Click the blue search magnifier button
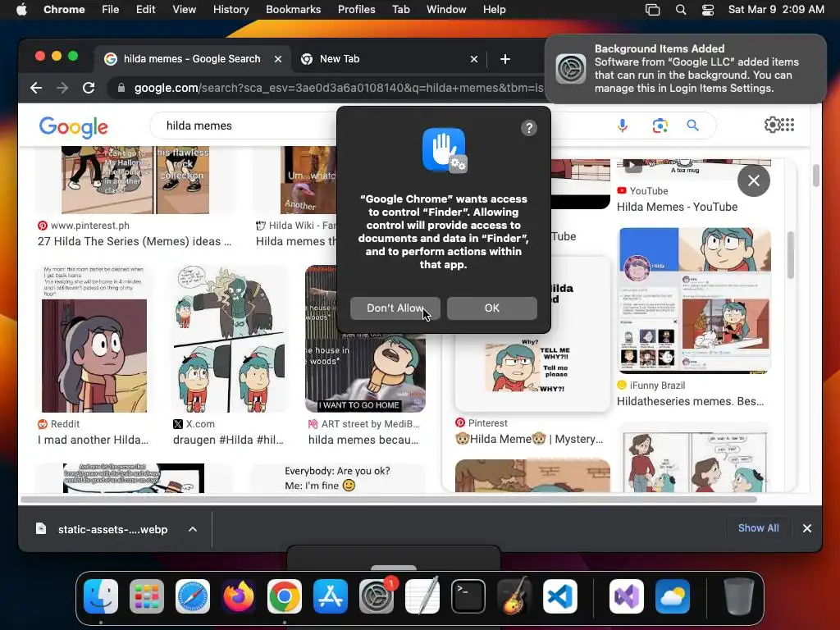Screen dimensions: 840x630 pyautogui.click(x=692, y=126)
